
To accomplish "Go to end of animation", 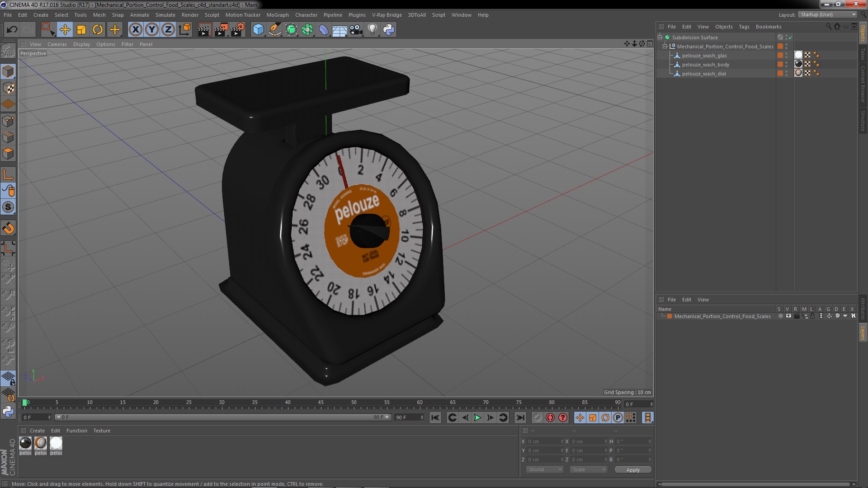I will (520, 418).
